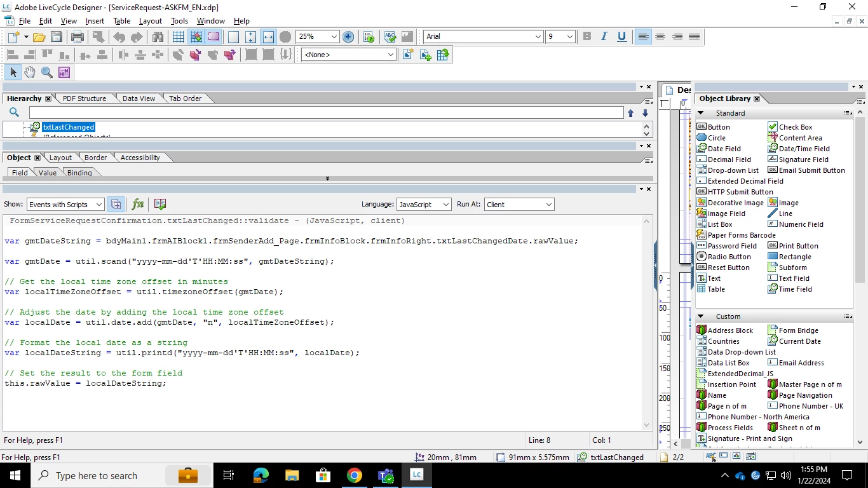Open the script Language dropdown

pyautogui.click(x=424, y=205)
